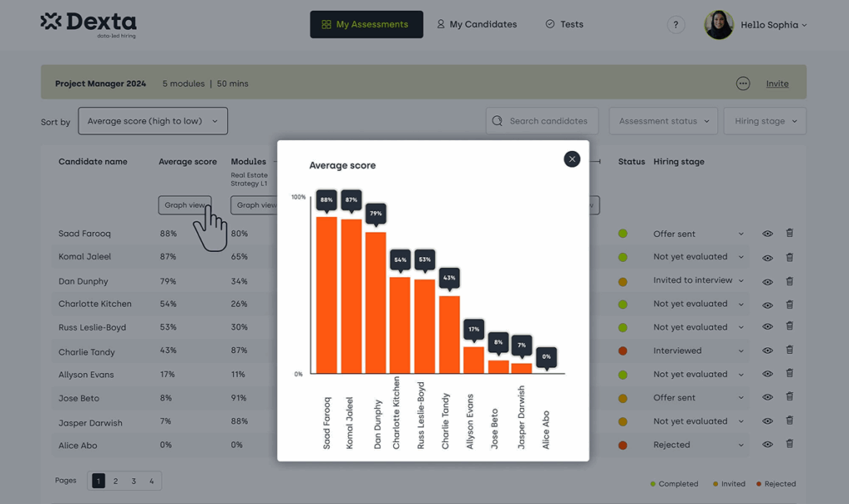
Task: Open the Hiring stage filter dropdown
Action: (x=764, y=121)
